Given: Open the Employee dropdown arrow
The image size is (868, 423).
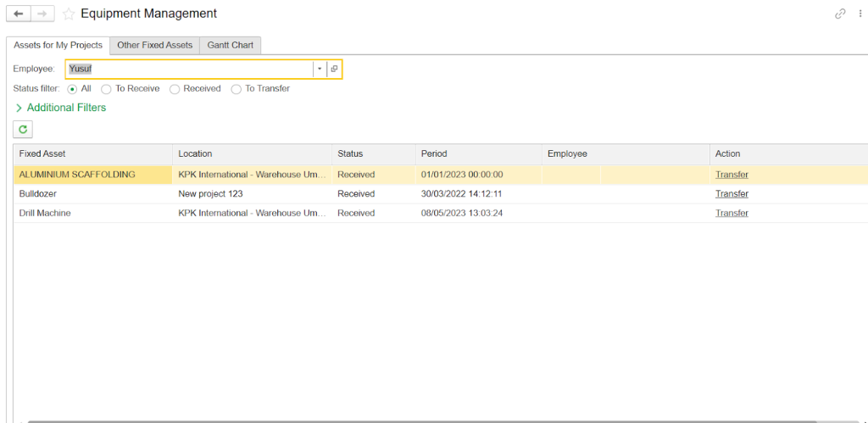Looking at the screenshot, I should point(320,70).
